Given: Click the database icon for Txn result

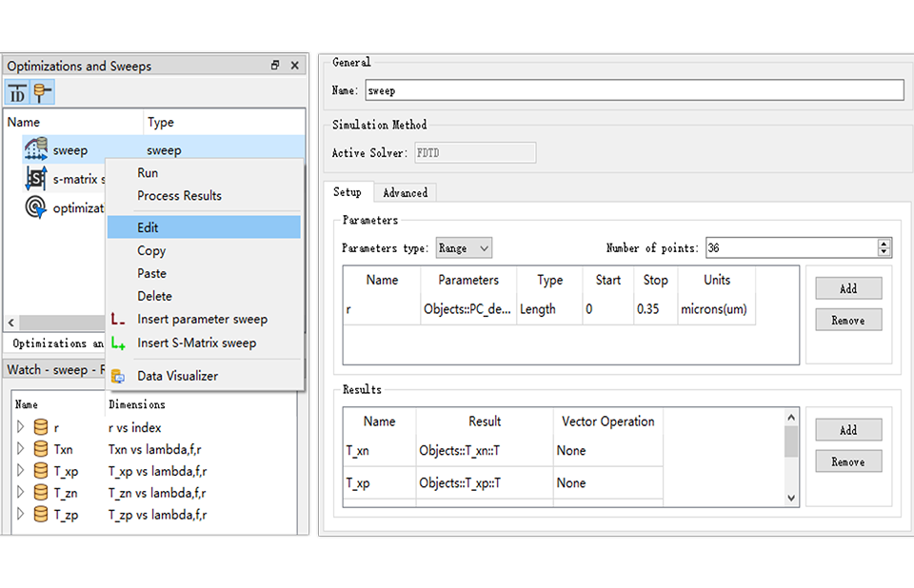Looking at the screenshot, I should tap(41, 449).
